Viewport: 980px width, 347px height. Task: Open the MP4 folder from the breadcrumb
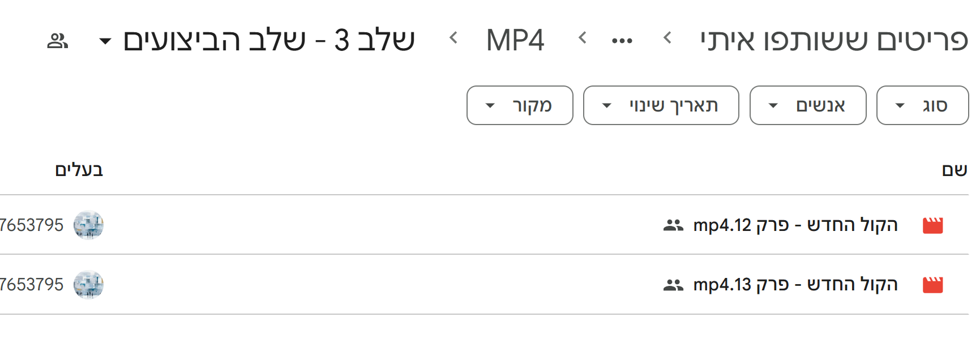(x=515, y=38)
